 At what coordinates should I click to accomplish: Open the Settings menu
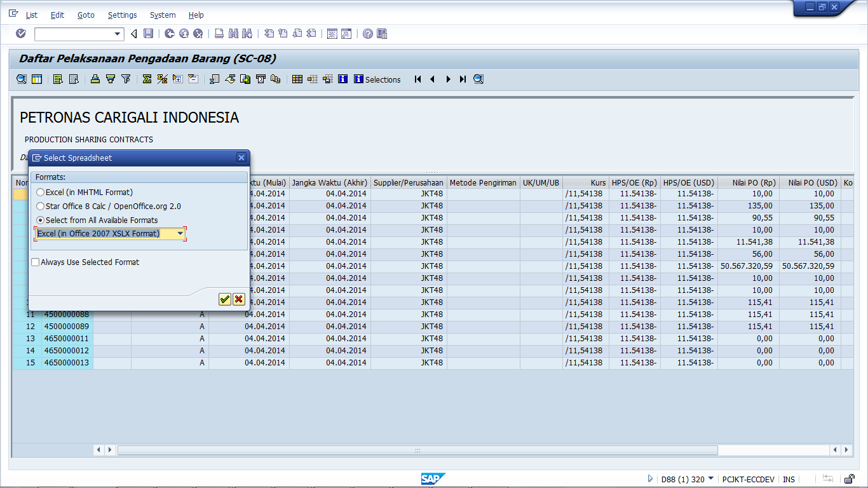coord(122,15)
